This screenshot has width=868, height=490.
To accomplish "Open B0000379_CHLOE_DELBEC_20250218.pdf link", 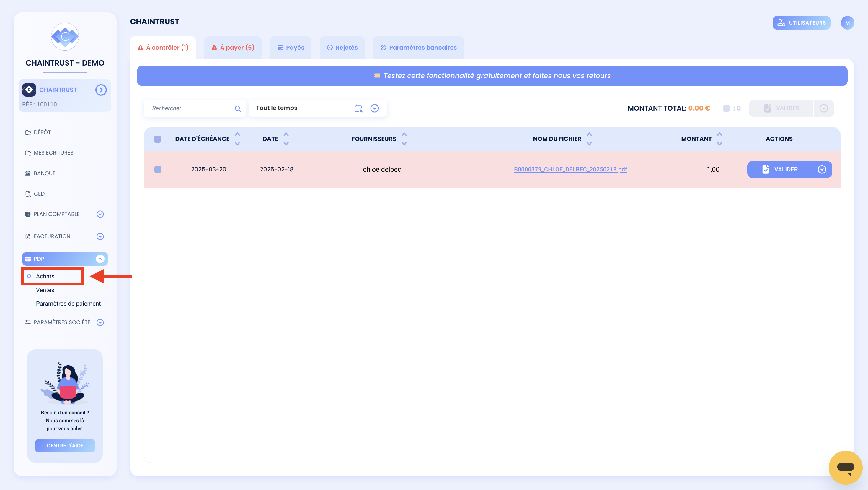I will tap(570, 169).
